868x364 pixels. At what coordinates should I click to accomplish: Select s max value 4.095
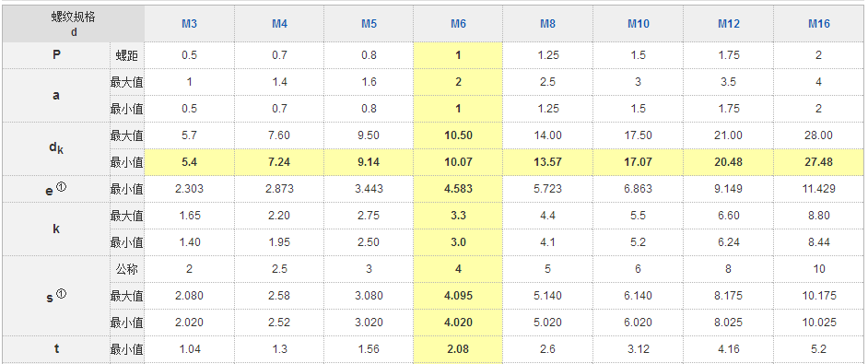point(458,296)
